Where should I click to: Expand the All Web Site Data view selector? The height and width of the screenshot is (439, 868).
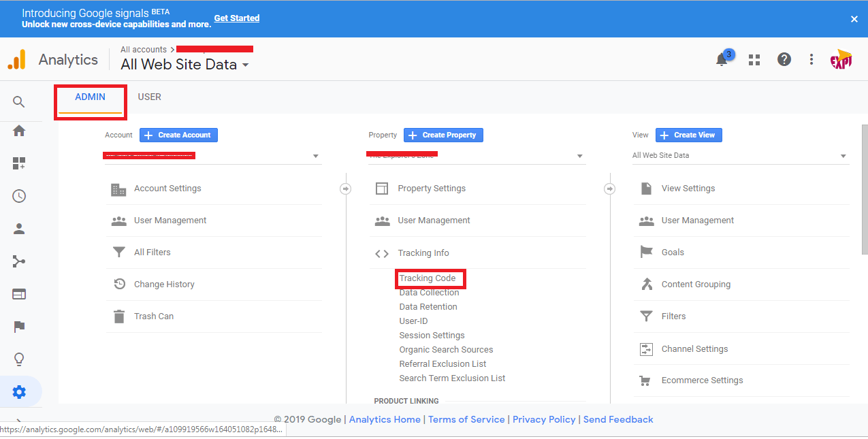843,155
